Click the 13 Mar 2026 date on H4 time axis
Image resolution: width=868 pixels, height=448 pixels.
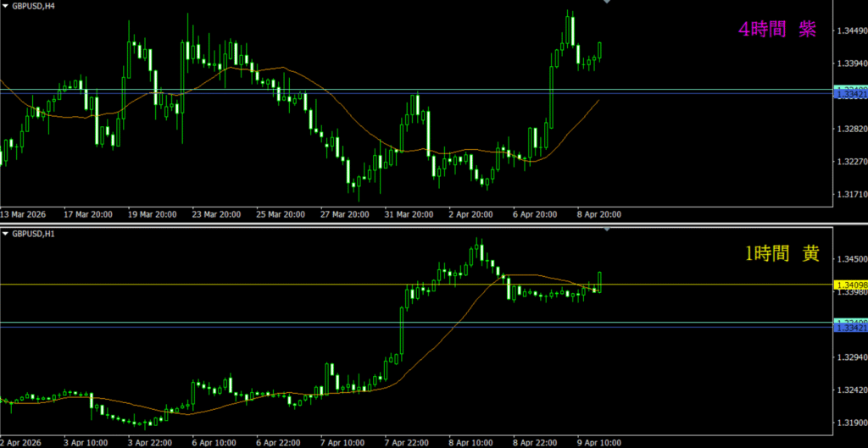tap(25, 214)
